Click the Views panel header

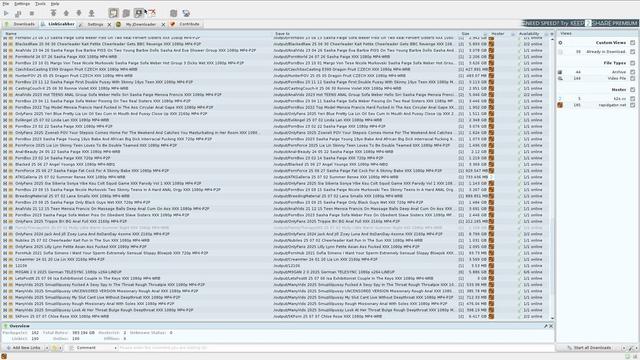point(597,33)
